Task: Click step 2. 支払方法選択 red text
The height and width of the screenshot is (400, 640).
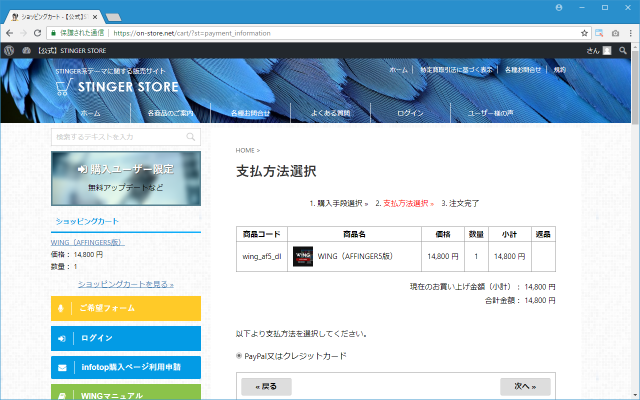Action: click(404, 203)
